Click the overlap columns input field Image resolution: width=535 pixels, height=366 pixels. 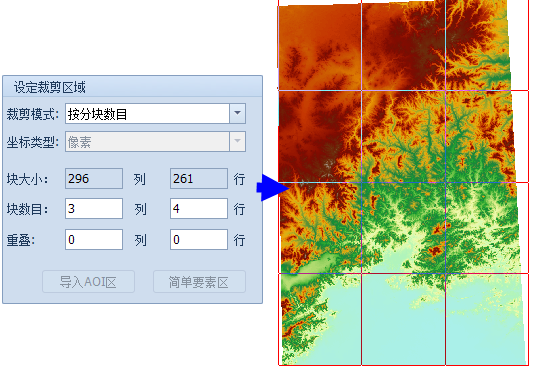coord(94,239)
